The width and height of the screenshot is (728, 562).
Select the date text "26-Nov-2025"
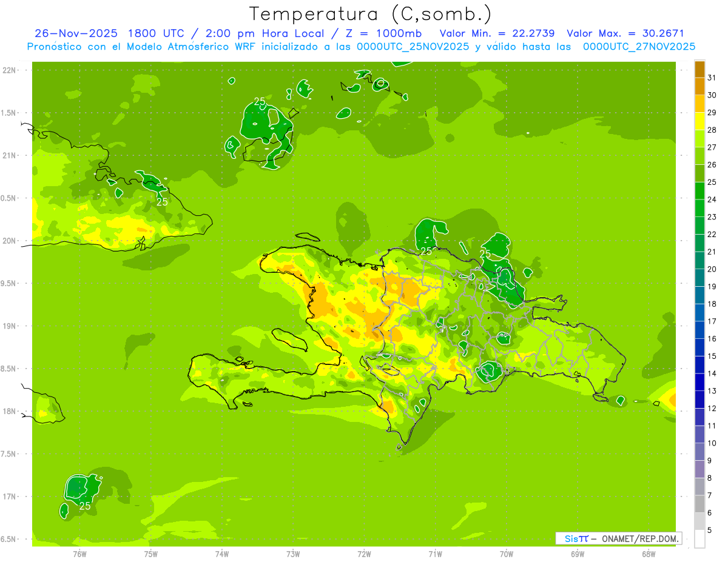(77, 33)
